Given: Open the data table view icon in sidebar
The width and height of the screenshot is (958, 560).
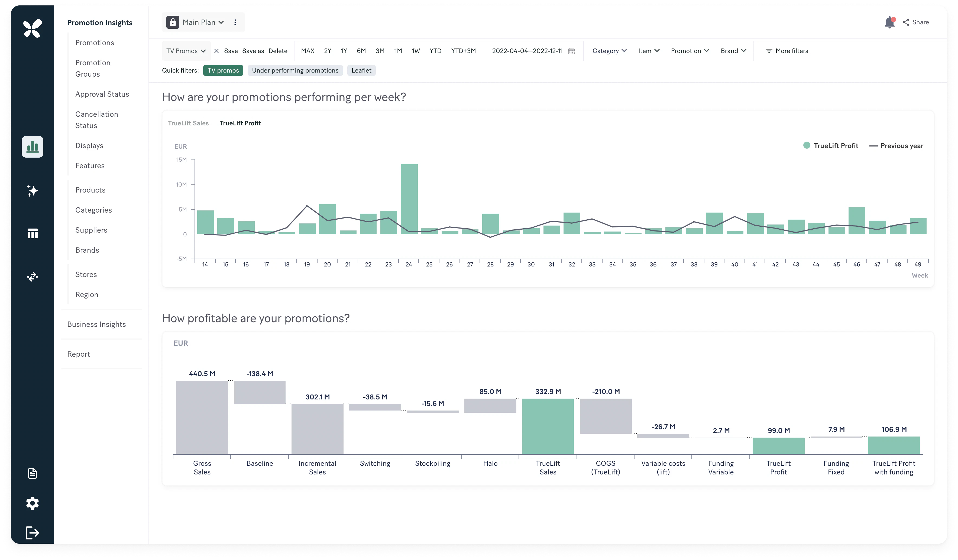Looking at the screenshot, I should click(32, 233).
